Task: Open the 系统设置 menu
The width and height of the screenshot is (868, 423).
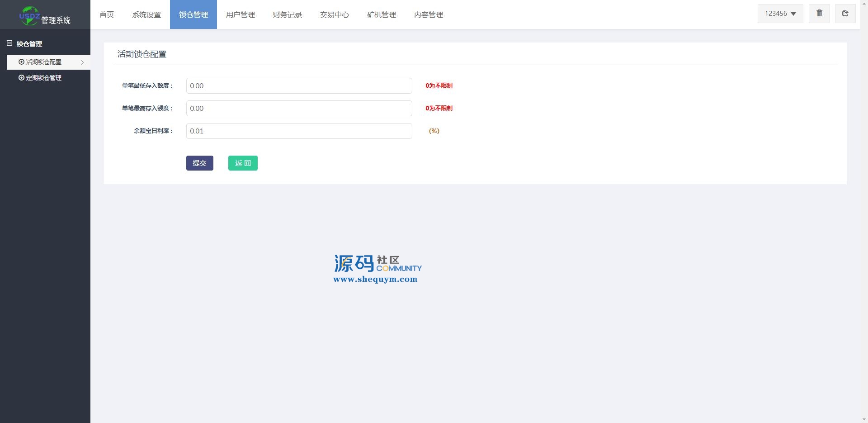Action: pyautogui.click(x=146, y=14)
